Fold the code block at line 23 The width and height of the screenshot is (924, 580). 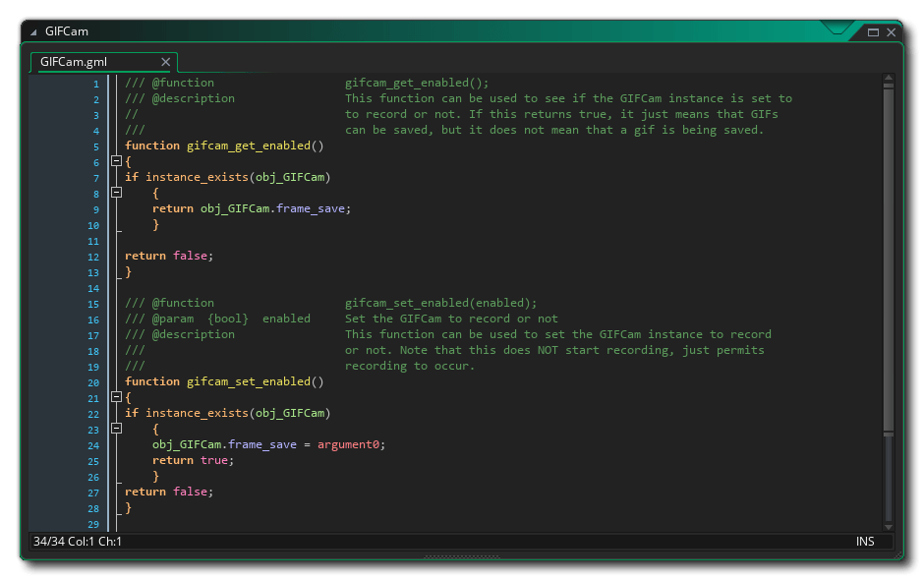[116, 430]
